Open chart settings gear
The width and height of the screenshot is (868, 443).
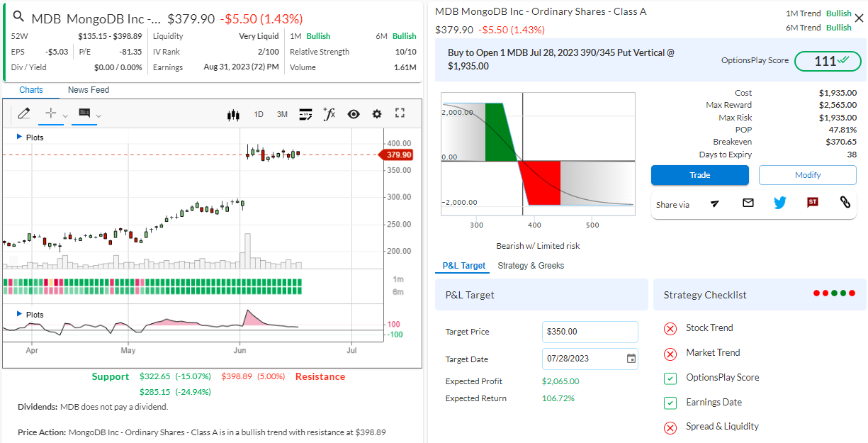[377, 114]
